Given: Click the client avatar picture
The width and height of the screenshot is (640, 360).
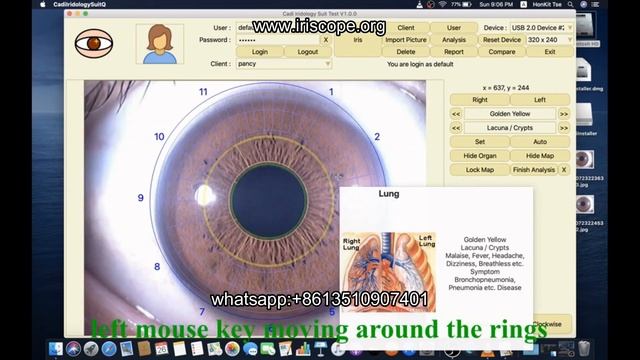Looking at the screenshot, I should [x=160, y=44].
